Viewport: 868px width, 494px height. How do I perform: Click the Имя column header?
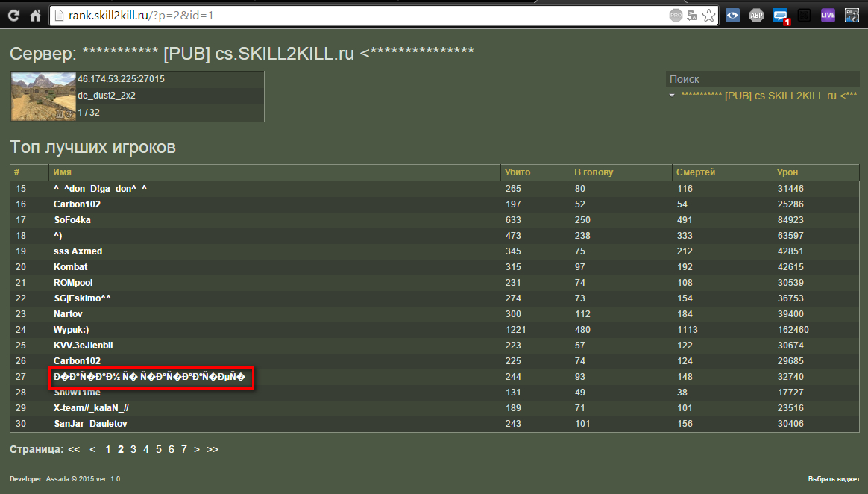274,172
